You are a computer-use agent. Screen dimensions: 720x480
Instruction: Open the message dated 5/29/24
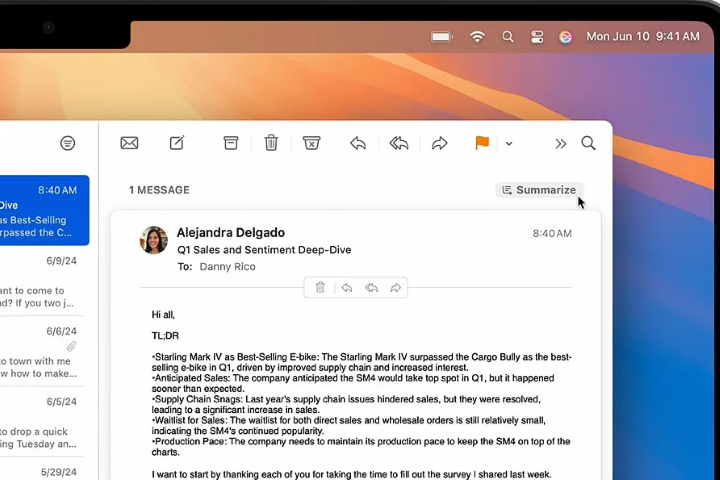pyautogui.click(x=42, y=471)
